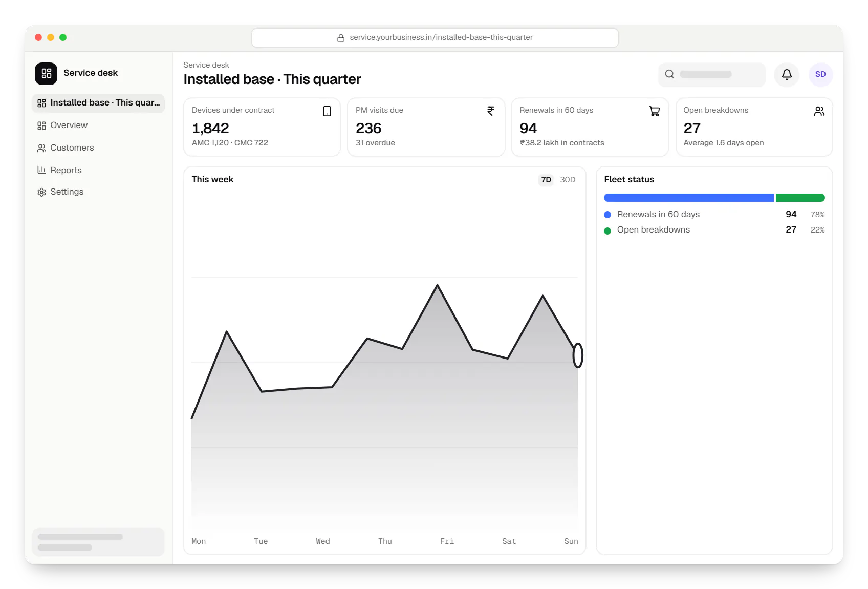Click the Fleet status panel title

coord(629,180)
